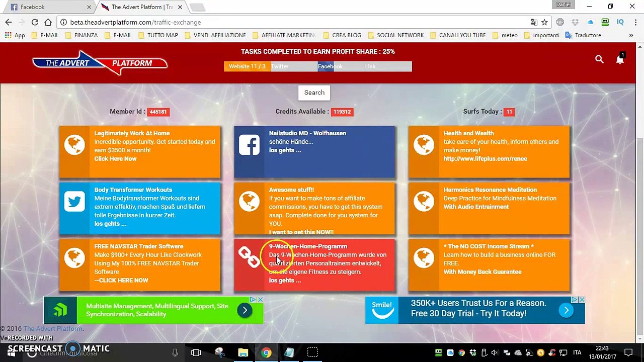
Task: Open the E-MAIL bookmark folder next to App
Action: pos(45,35)
